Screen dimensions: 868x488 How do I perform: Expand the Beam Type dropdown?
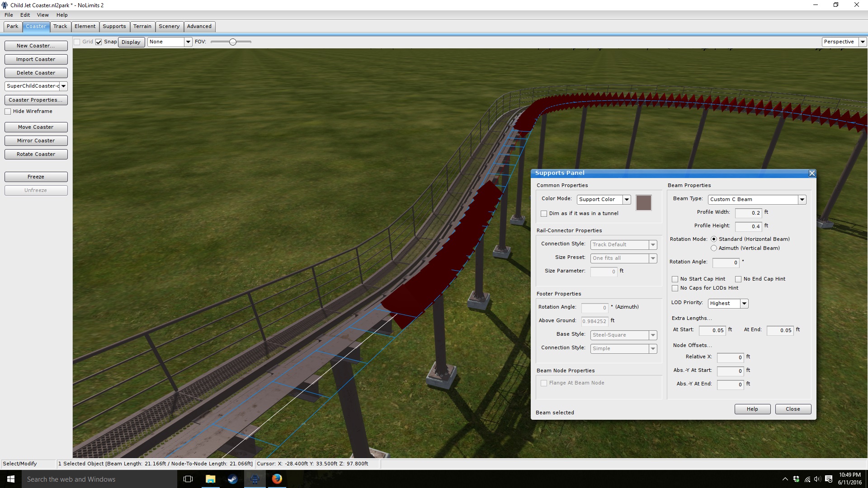coord(802,199)
